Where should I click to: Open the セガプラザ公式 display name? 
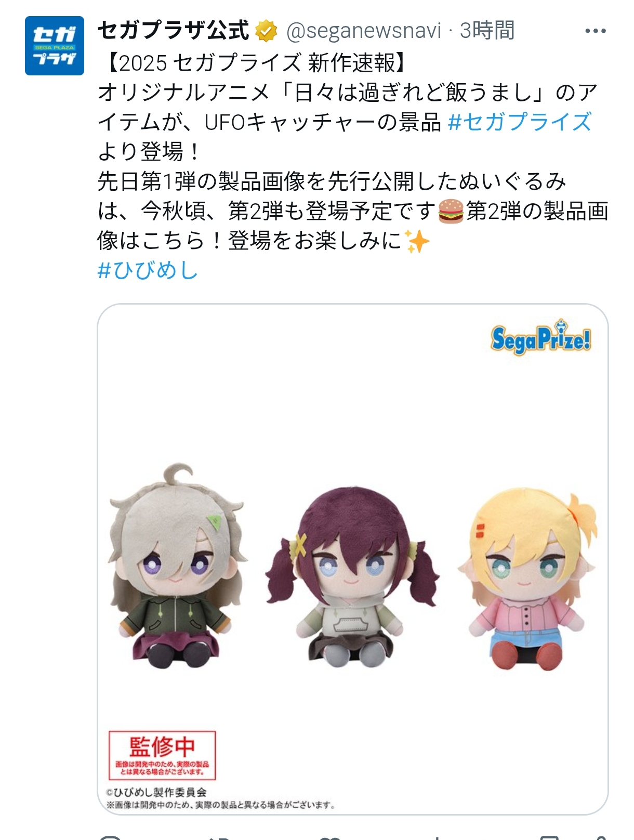pyautogui.click(x=174, y=31)
